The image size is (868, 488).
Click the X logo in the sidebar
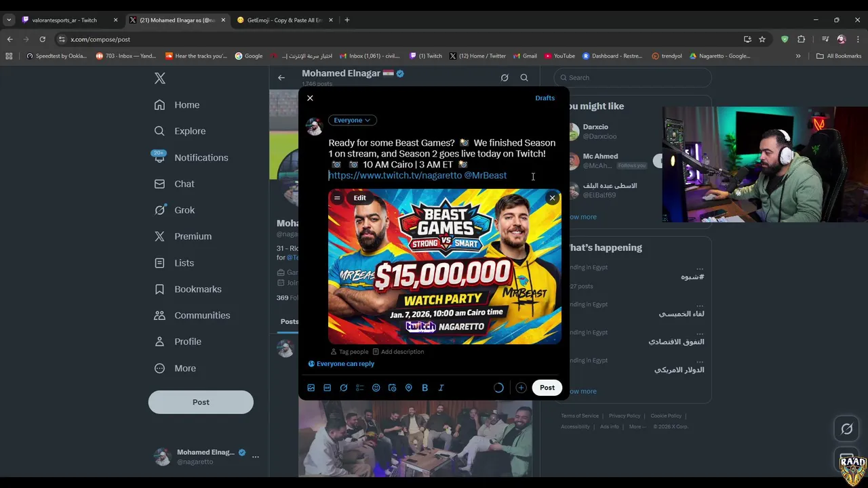tap(160, 79)
